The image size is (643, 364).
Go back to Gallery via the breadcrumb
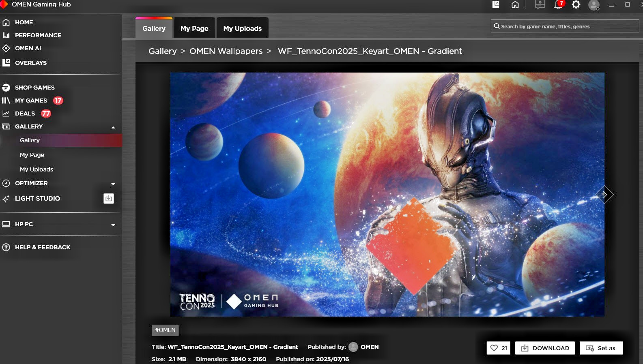[163, 51]
